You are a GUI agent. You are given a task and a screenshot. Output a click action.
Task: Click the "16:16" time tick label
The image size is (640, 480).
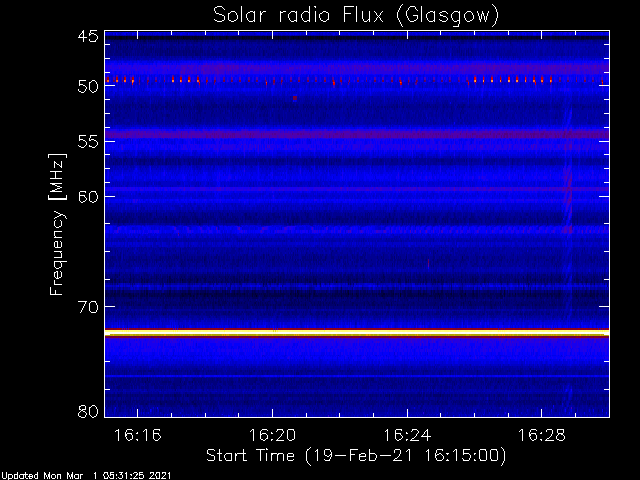coord(138,436)
